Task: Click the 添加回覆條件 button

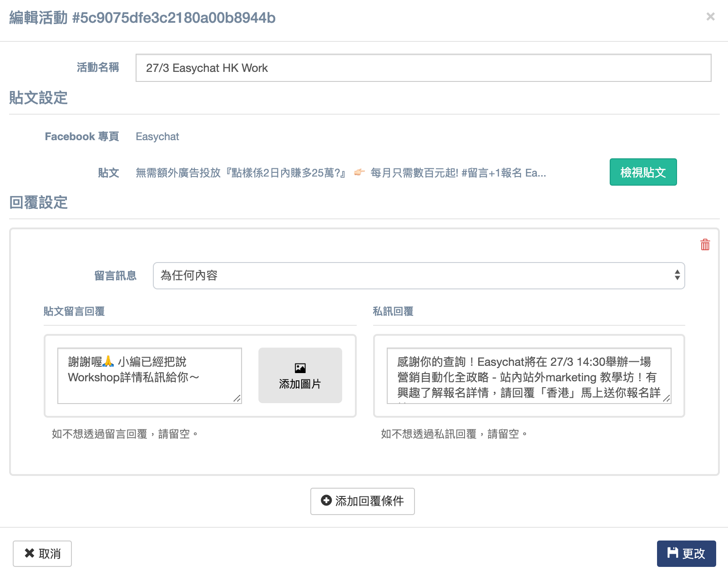Action: 362,501
